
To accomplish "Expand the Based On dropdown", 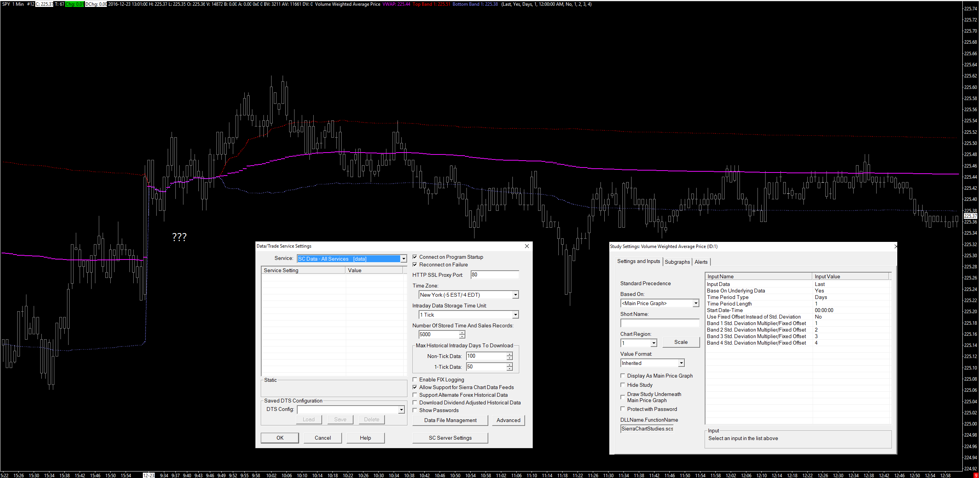I will [x=695, y=303].
